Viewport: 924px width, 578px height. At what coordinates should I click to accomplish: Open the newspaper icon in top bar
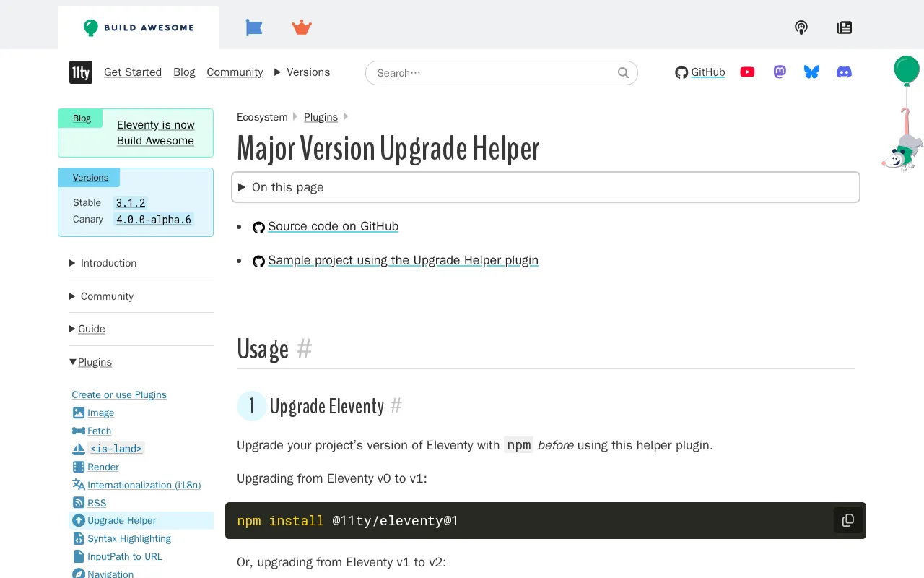[x=845, y=27]
